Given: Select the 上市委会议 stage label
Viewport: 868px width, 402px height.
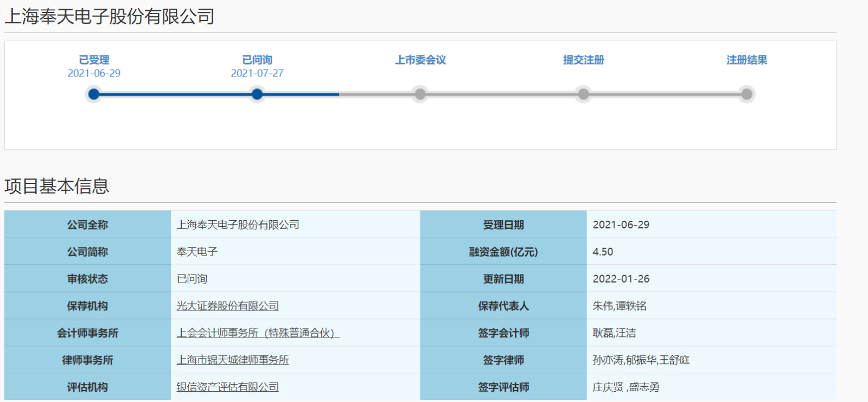Looking at the screenshot, I should (x=420, y=60).
